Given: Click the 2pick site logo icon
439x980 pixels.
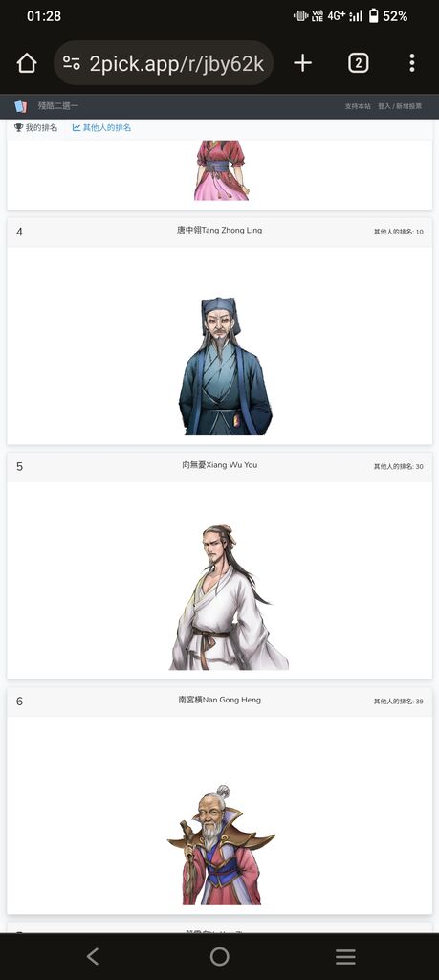Looking at the screenshot, I should [21, 106].
